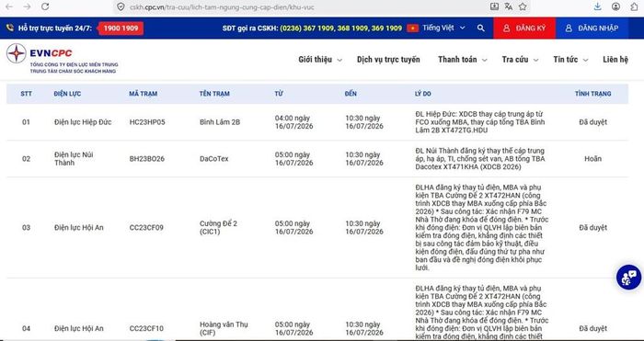The height and width of the screenshot is (341, 644).
Task: Expand the Thanh toán chevron arrow
Action: (x=485, y=60)
